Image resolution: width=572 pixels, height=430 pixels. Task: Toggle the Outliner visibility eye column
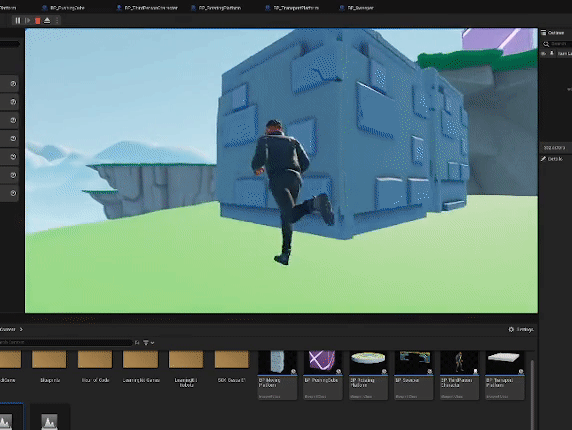544,53
